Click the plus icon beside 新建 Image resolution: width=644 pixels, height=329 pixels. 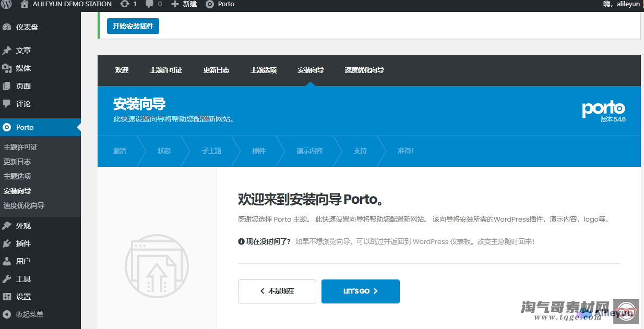(175, 4)
